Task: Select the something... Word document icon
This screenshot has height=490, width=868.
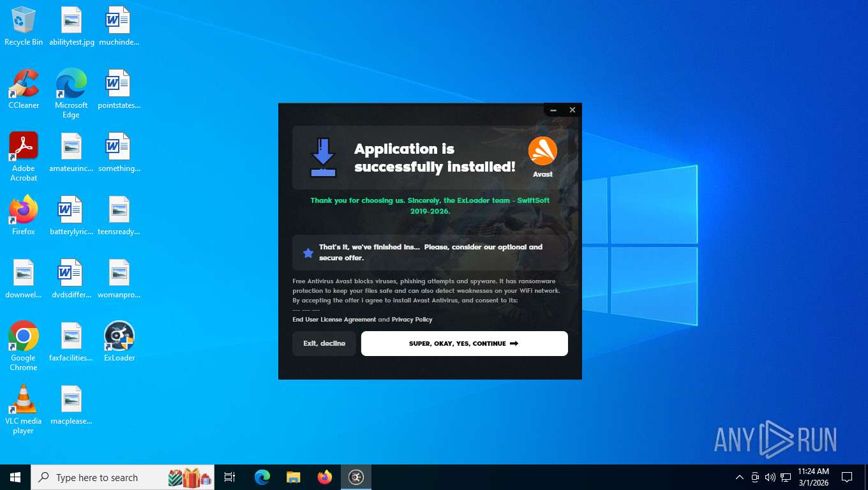Action: [x=119, y=152]
